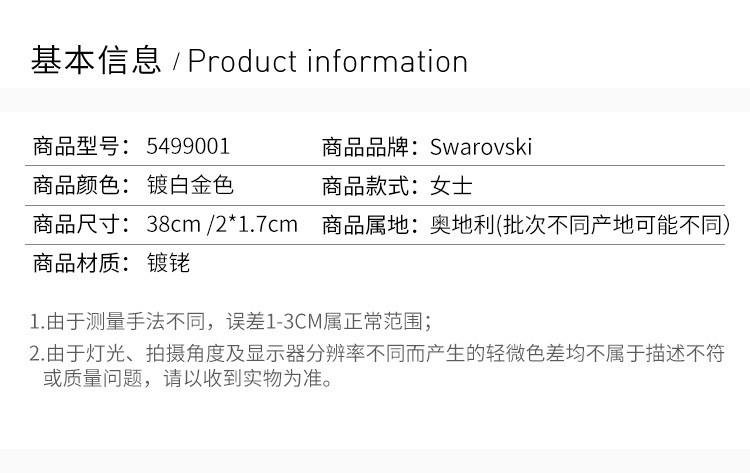Click the 商品材质 label

(80, 263)
